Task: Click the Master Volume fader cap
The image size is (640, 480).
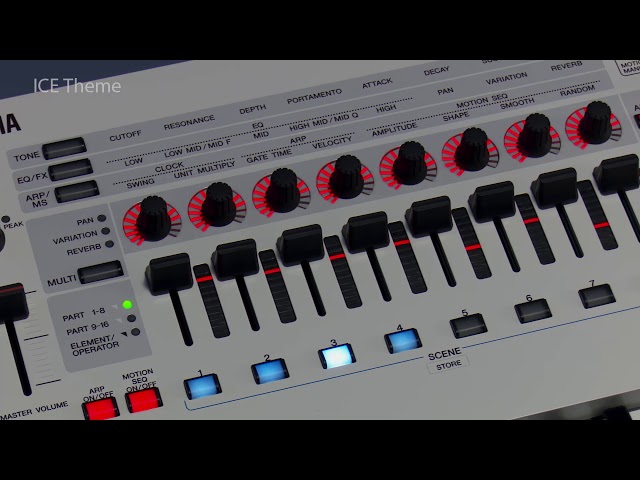Action: pos(12,304)
